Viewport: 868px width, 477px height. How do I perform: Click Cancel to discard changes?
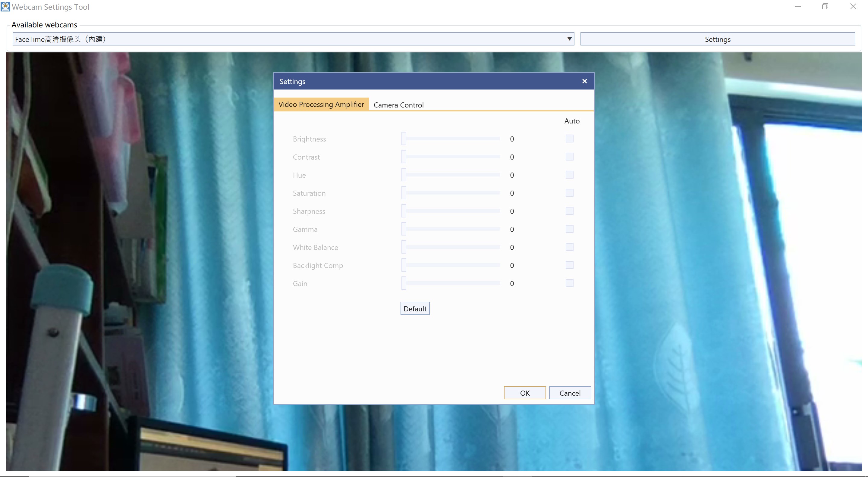tap(570, 392)
